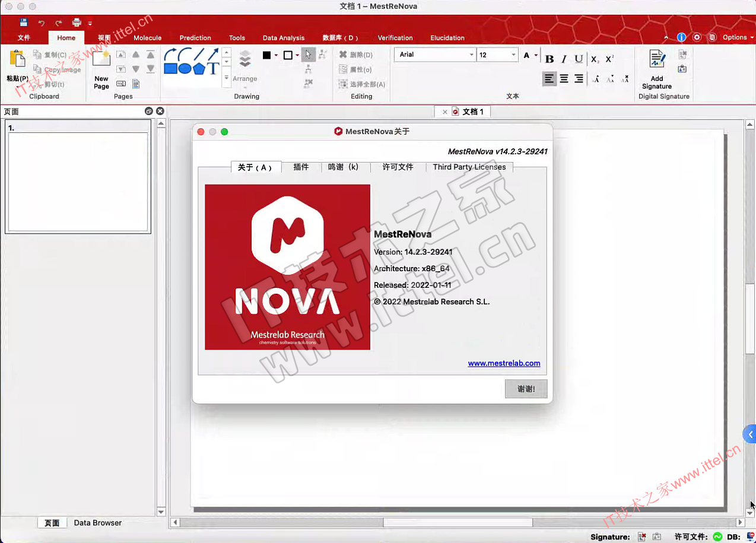
Task: Click the blue information icon in ribbon header
Action: coord(681,37)
